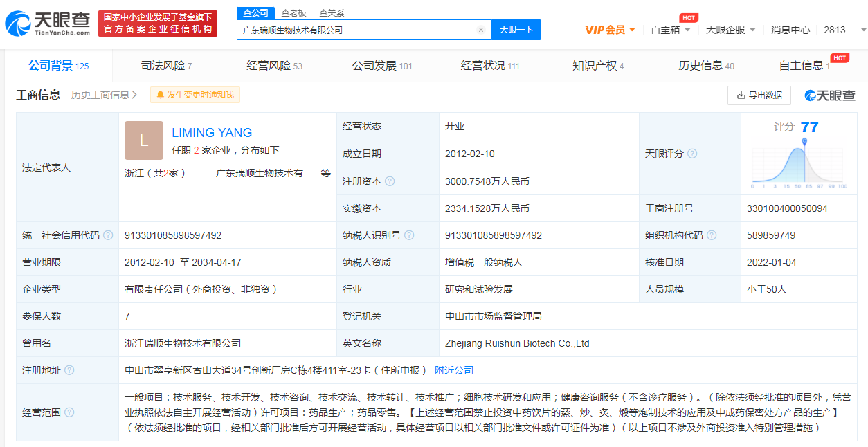The height and width of the screenshot is (447, 868).
Task: Select the registered capital 3000.7548万人民币
Action: coord(487,181)
